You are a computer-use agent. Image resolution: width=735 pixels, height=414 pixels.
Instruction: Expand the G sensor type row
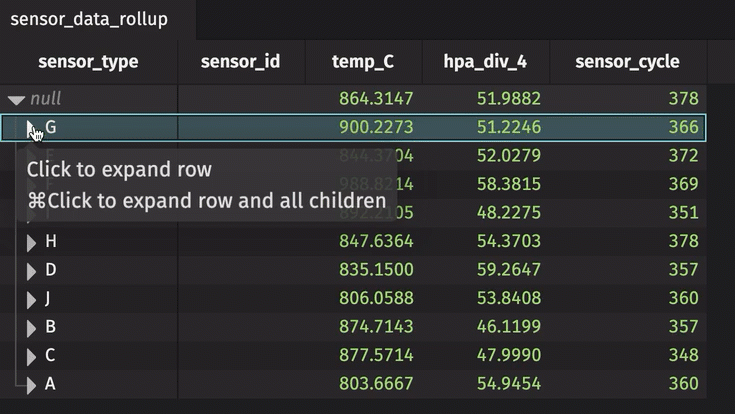click(31, 128)
